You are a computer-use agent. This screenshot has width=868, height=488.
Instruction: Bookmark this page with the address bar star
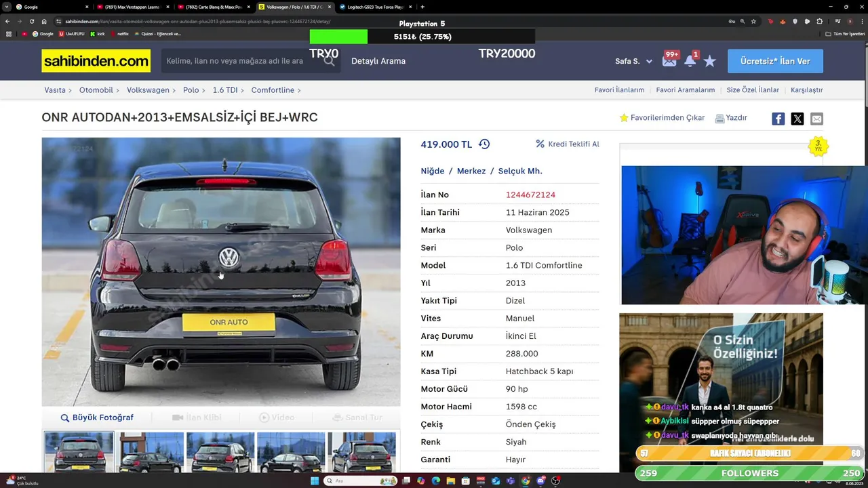[x=753, y=21]
